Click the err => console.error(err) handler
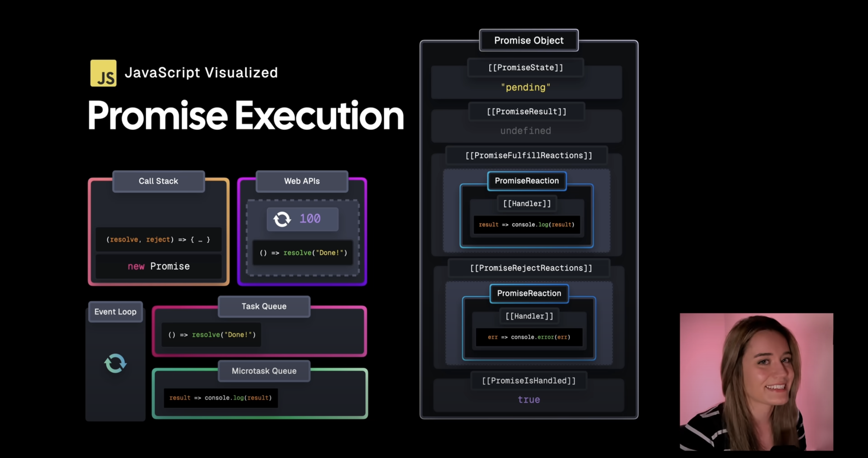The width and height of the screenshot is (868, 458). 529,337
